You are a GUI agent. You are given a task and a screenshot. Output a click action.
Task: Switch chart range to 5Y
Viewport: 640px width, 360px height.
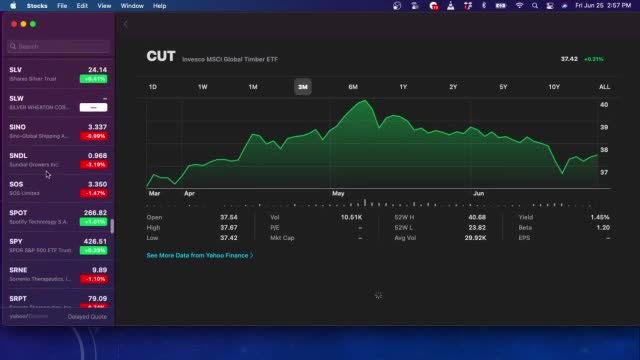click(x=503, y=87)
